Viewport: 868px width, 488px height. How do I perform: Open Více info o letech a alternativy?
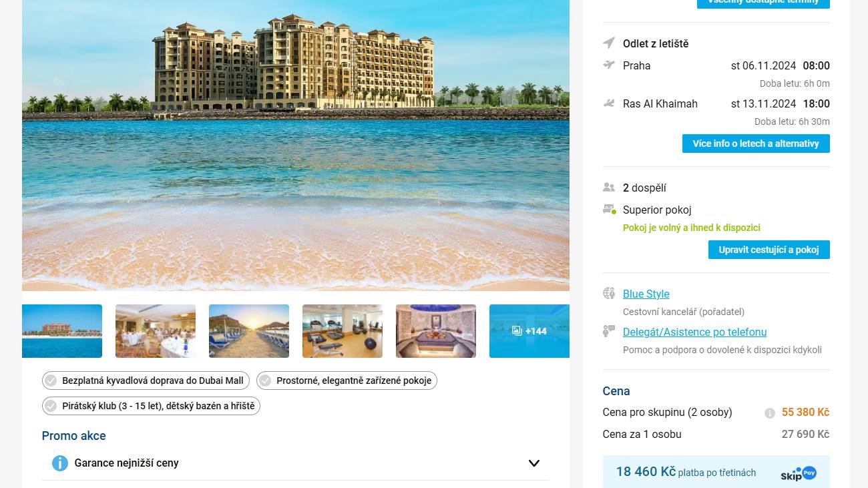[756, 144]
